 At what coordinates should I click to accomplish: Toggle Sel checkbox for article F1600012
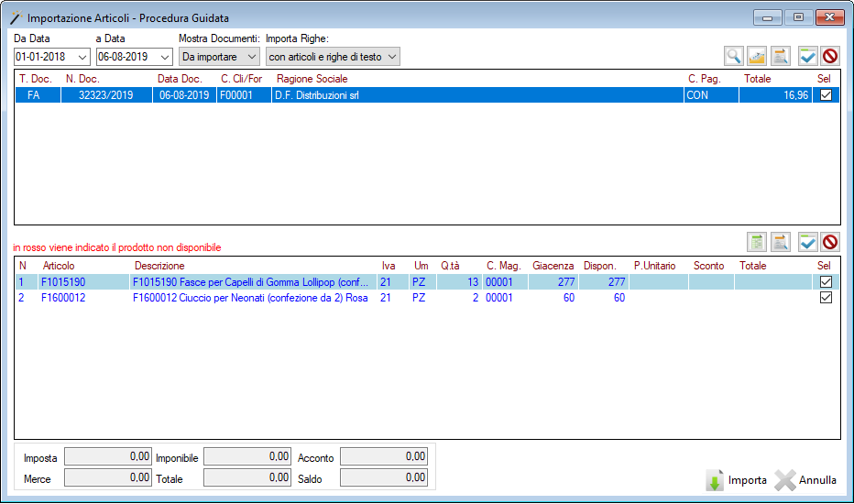826,298
